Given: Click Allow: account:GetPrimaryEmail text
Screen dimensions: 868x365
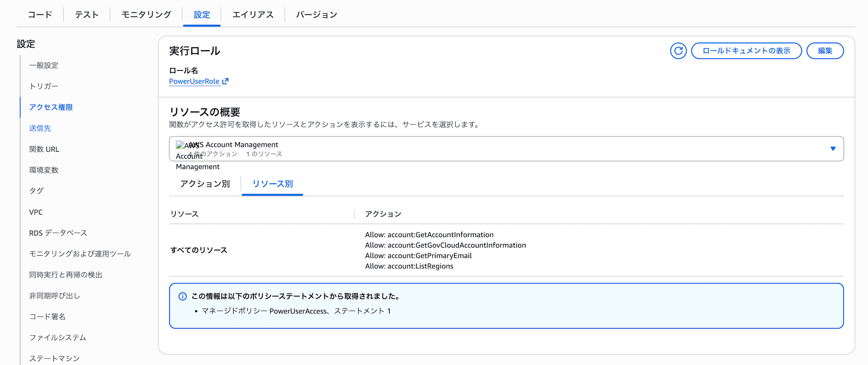Looking at the screenshot, I should click(x=418, y=256).
